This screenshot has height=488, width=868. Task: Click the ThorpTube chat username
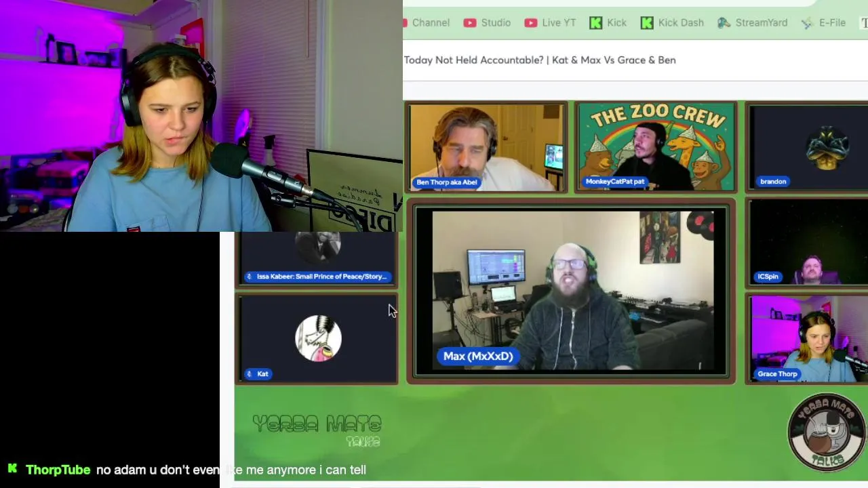[x=58, y=470]
